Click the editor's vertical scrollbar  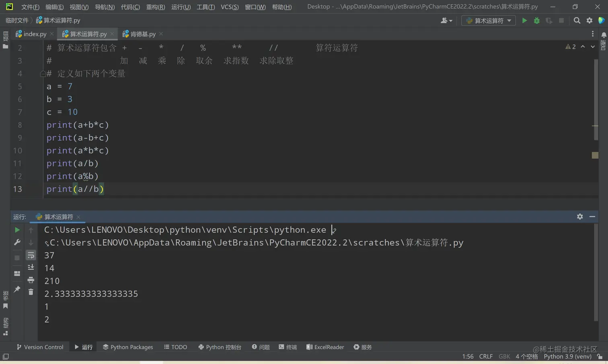click(x=596, y=100)
